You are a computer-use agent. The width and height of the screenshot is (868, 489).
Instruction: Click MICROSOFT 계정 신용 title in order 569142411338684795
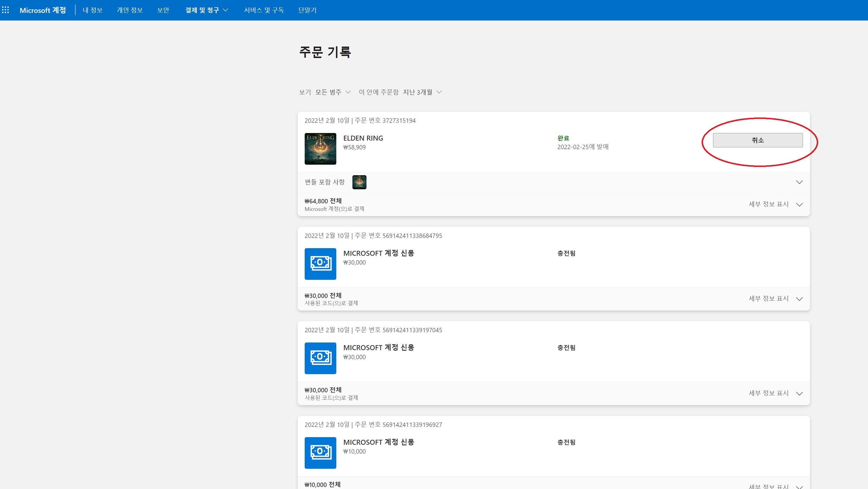(378, 253)
